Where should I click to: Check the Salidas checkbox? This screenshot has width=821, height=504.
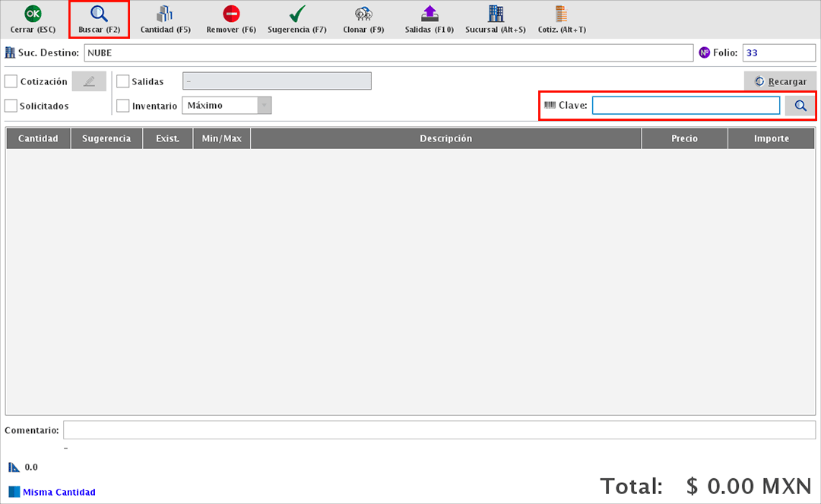(123, 81)
